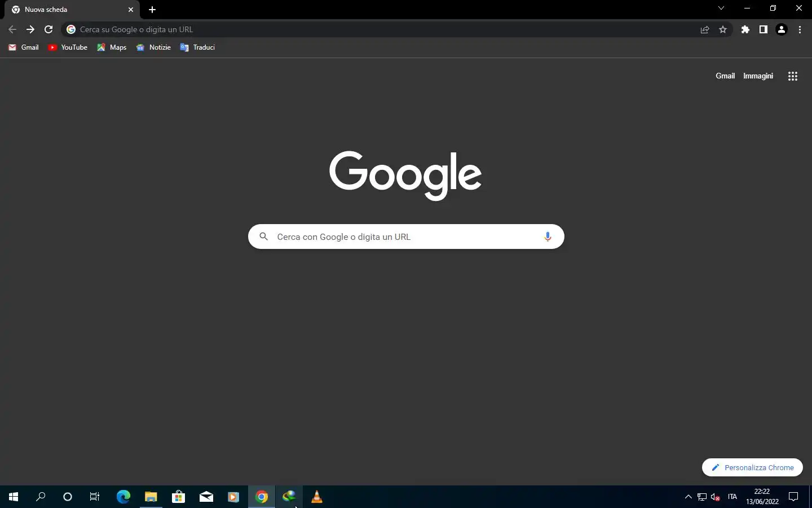This screenshot has height=508, width=812.
Task: Open the green globe app in the taskbar
Action: point(289,497)
